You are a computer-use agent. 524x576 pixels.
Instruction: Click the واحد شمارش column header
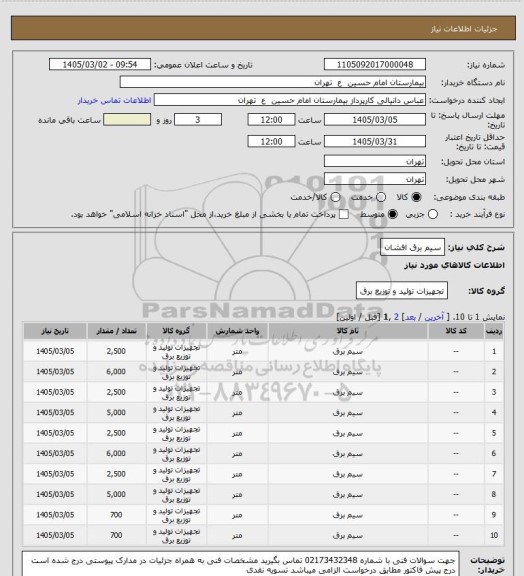point(237,331)
